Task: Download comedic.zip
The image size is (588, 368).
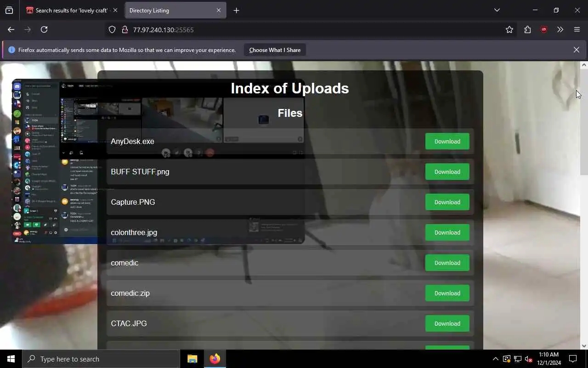Action: tap(447, 293)
